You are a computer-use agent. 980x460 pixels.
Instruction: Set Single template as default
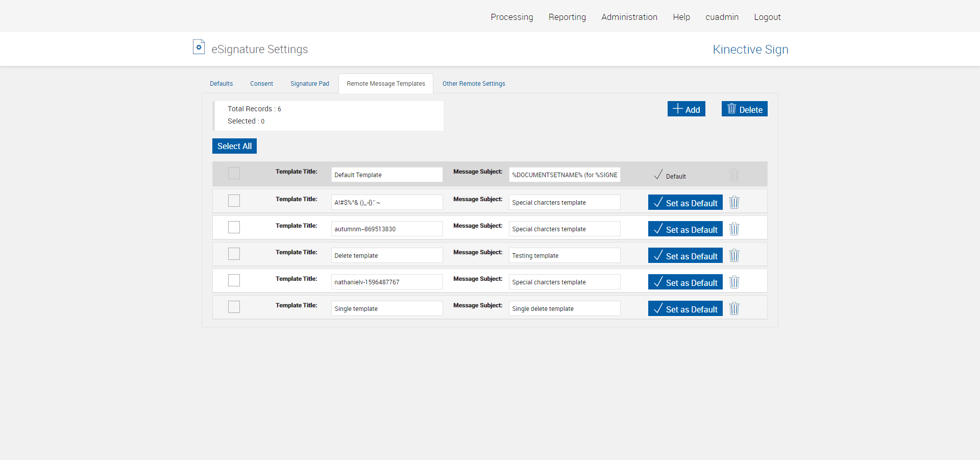[685, 309]
